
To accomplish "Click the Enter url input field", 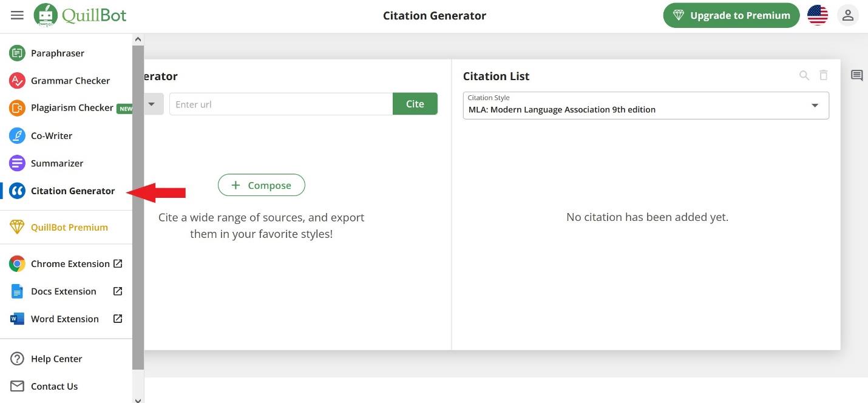I will tap(281, 104).
